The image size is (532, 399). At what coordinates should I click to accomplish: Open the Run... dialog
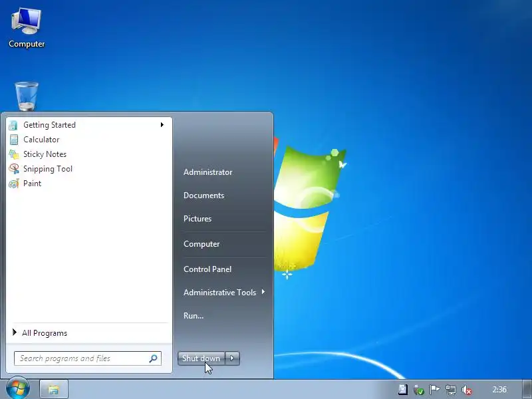194,315
